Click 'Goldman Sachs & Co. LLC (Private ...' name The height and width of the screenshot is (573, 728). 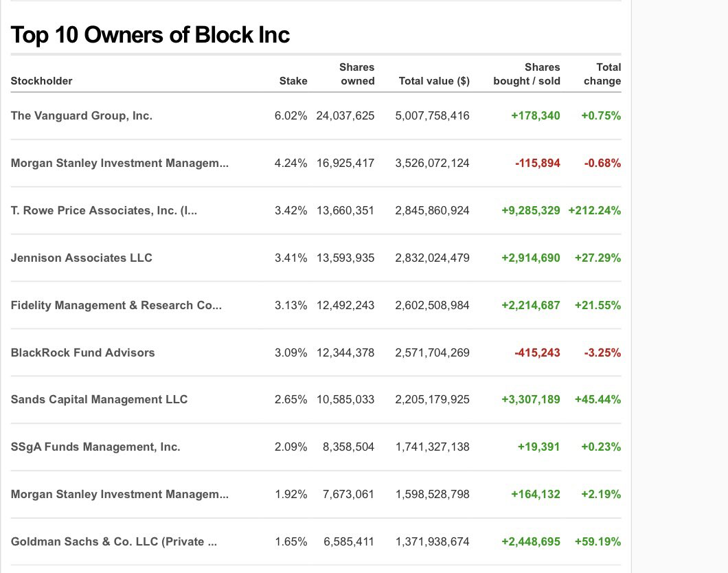click(114, 541)
